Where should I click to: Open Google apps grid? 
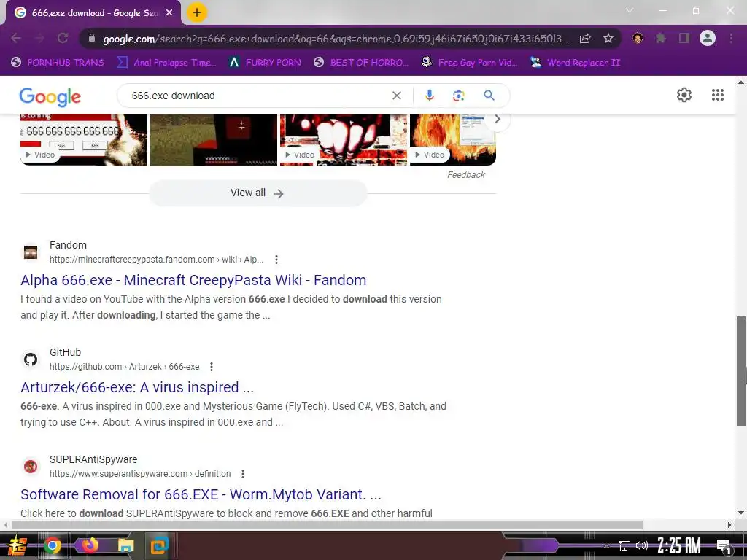pos(718,95)
